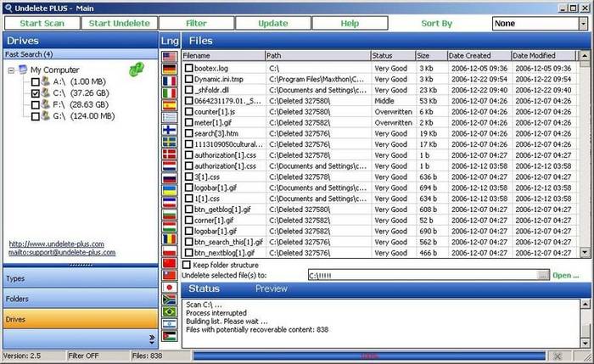Check the F:\ drive checkbox
The width and height of the screenshot is (594, 364).
[x=35, y=105]
